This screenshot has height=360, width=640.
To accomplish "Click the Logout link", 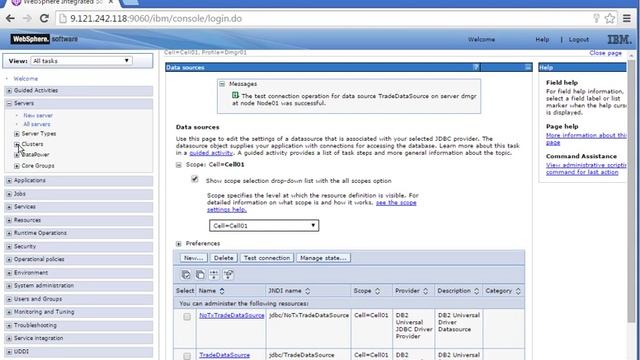I will [579, 40].
